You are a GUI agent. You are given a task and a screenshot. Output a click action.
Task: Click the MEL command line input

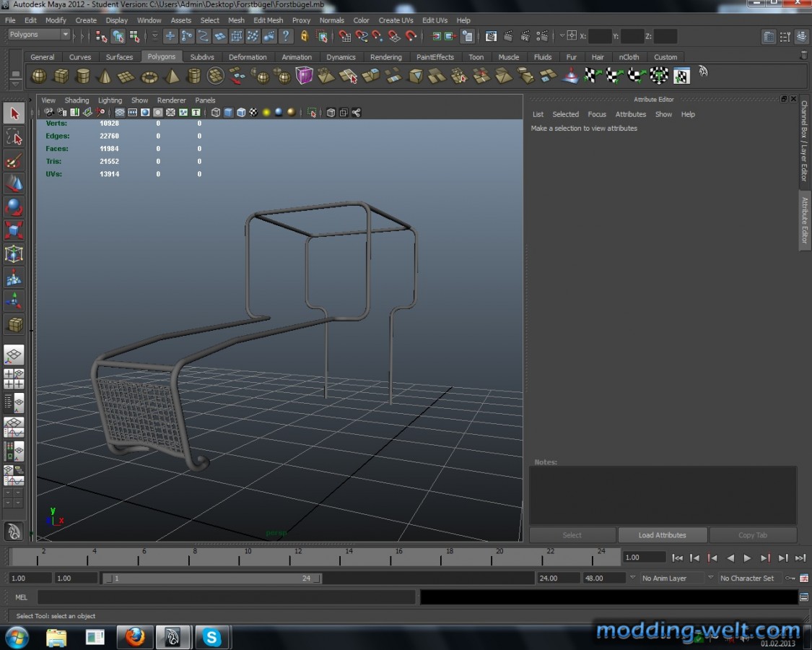pos(227,597)
